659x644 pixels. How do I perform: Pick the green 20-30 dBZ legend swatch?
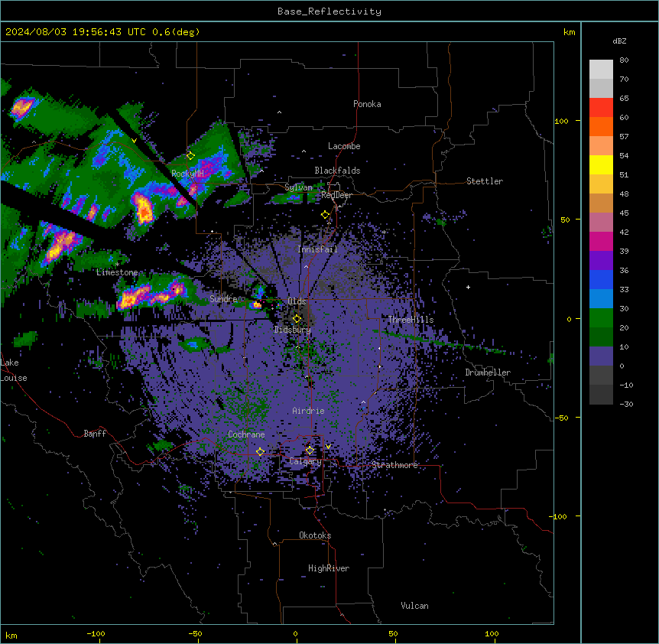[601, 318]
